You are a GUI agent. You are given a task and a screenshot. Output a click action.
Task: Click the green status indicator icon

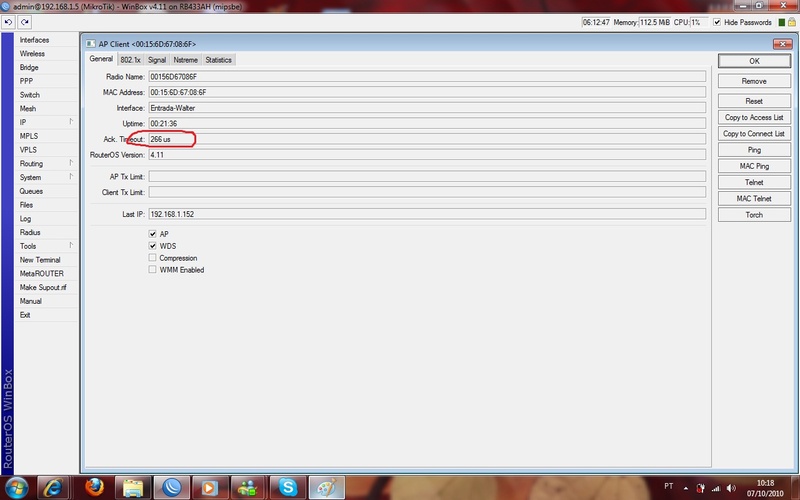click(x=782, y=22)
